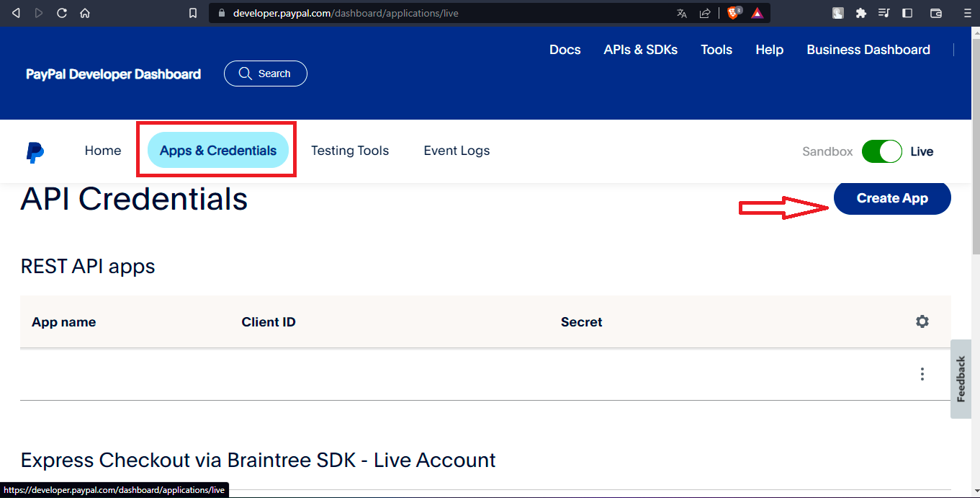
Task: View site security lock info
Action: pyautogui.click(x=221, y=13)
